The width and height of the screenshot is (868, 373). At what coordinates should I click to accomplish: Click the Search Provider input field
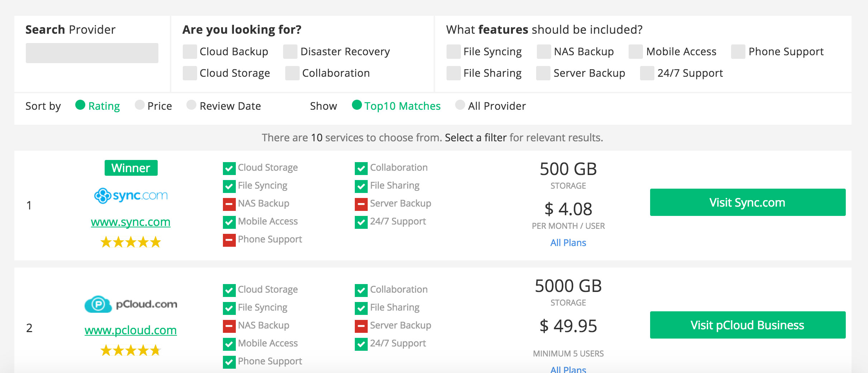92,53
